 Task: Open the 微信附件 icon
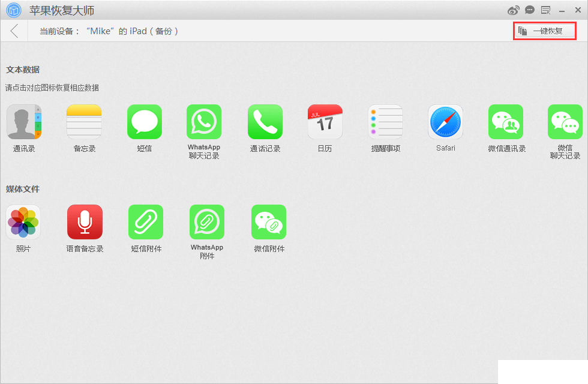tap(269, 222)
